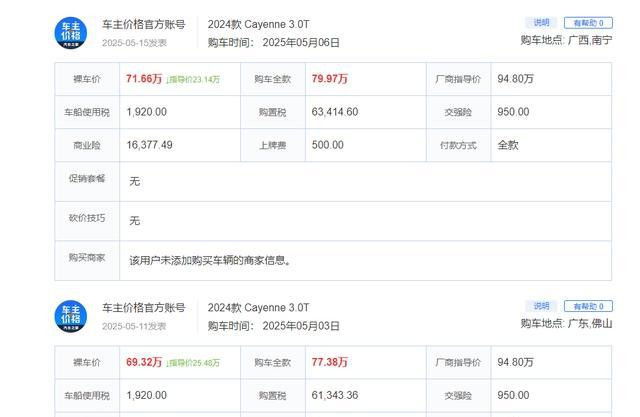The height and width of the screenshot is (417, 640).
Task: Open 车主价格官方账号 profile on the 广西 南宁 post
Action: (x=144, y=24)
